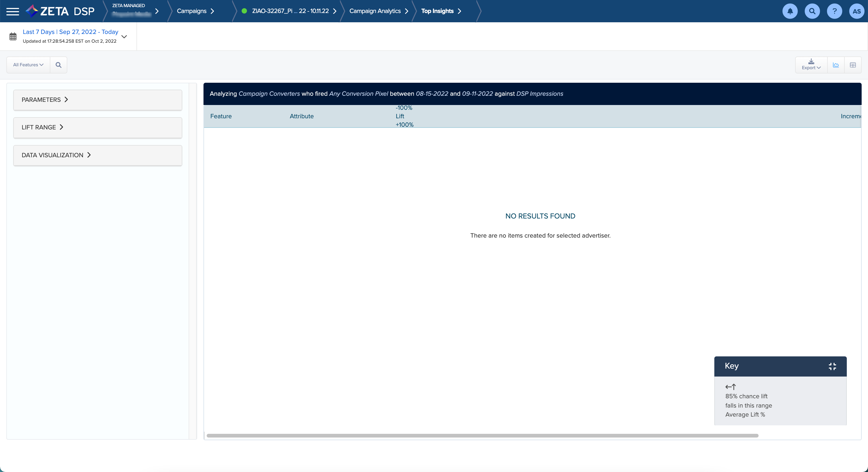868x472 pixels.
Task: Open the help question mark icon
Action: pyautogui.click(x=834, y=11)
